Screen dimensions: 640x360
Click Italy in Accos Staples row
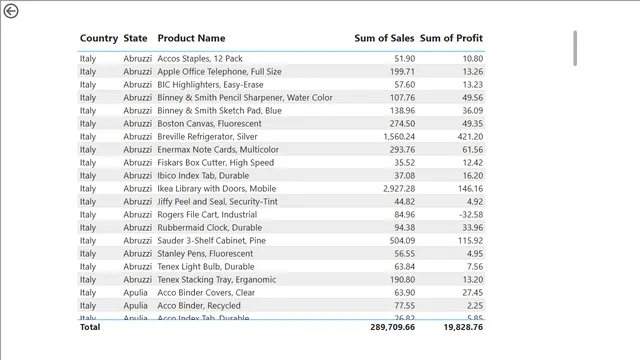[88, 58]
